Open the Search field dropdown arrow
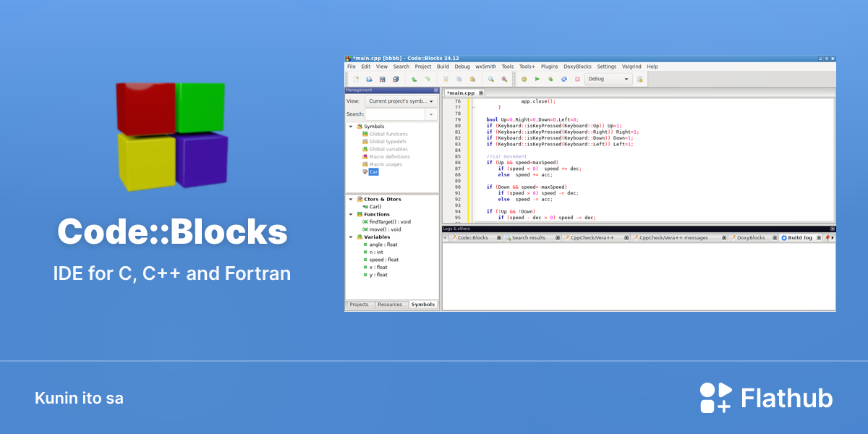This screenshot has width=868, height=434. [x=432, y=114]
